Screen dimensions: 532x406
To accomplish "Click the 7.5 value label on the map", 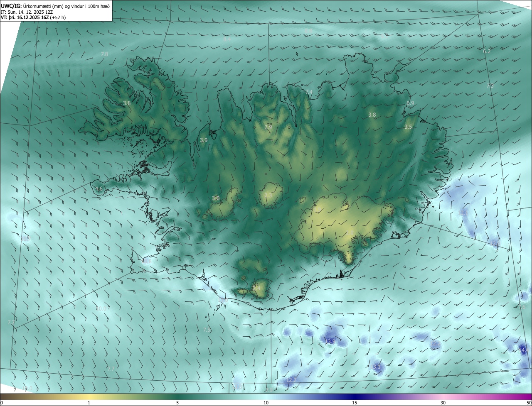I will click(x=207, y=330).
